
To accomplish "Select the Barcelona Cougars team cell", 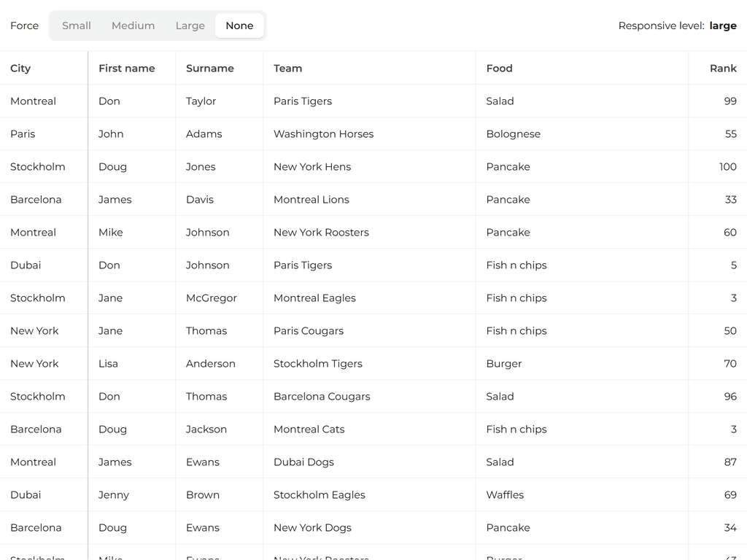I will pos(322,397).
